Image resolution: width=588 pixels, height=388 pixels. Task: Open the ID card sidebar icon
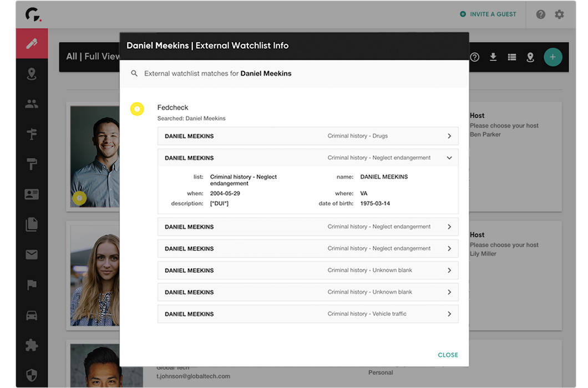click(x=32, y=194)
